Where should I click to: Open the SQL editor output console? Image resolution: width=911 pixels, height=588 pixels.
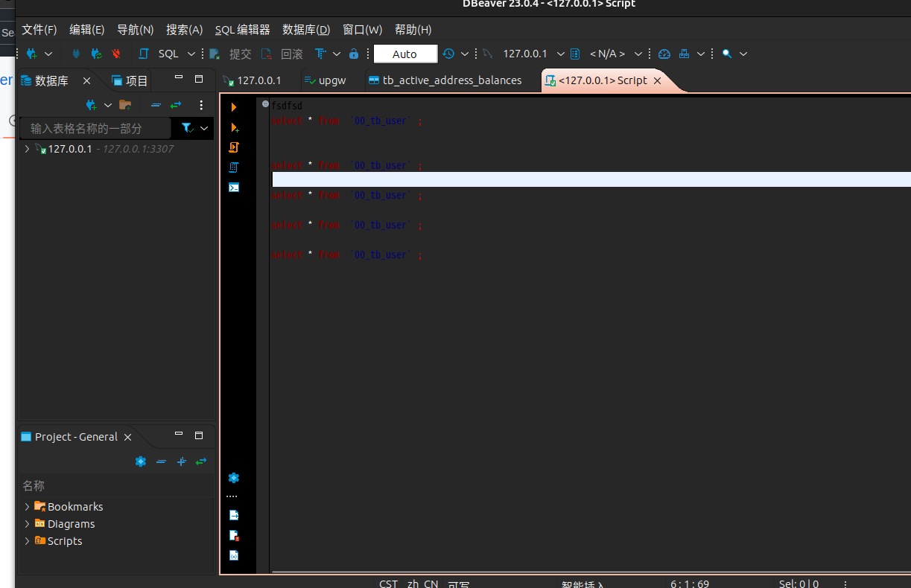[x=234, y=188]
